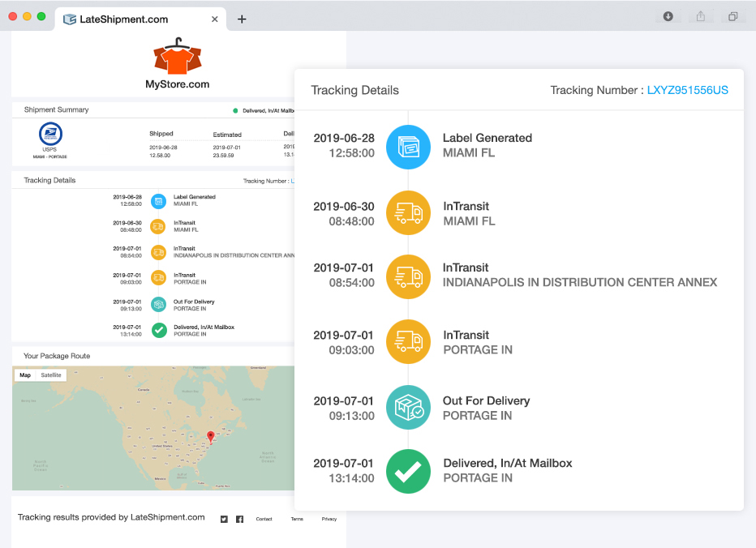This screenshot has height=548, width=756.
Task: Click 'INDIANAPOLIS IN DISTRIBUTION CENTER ANNEX' in enlarged panel
Action: pos(580,282)
